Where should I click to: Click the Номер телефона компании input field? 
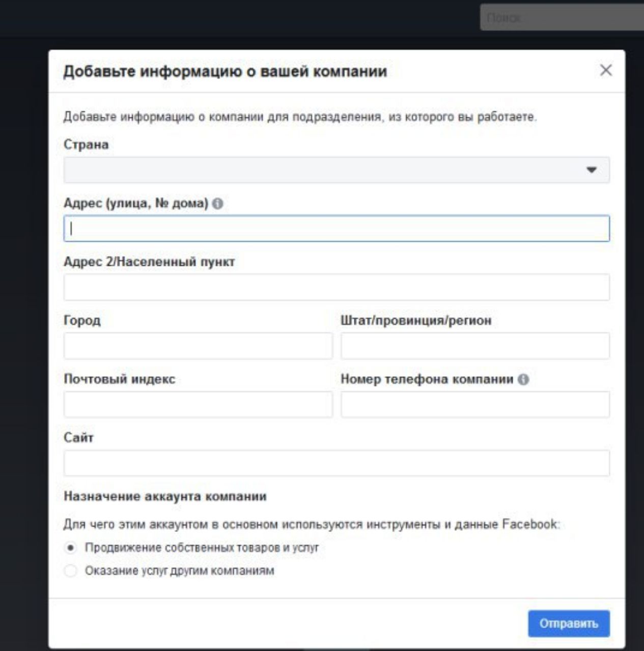tap(475, 405)
